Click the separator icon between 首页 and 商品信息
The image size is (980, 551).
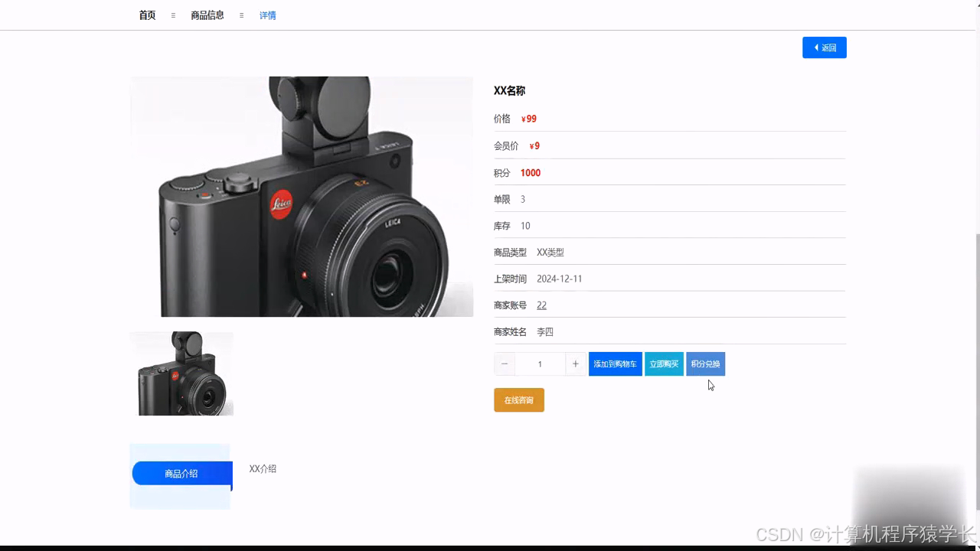[172, 15]
